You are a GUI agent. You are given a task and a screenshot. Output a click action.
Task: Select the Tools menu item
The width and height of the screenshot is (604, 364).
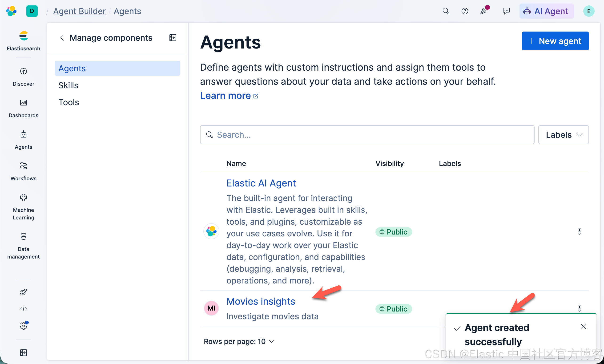(117, 102)
